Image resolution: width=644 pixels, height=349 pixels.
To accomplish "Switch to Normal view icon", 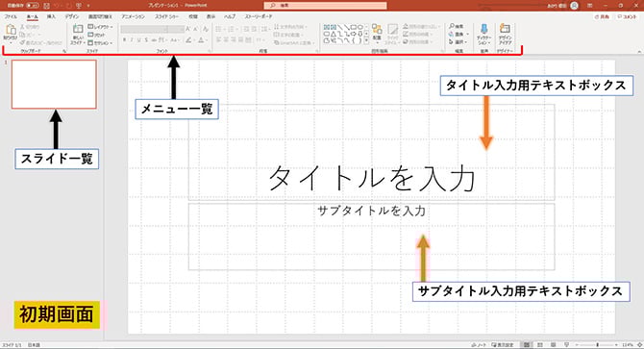I will (x=527, y=345).
